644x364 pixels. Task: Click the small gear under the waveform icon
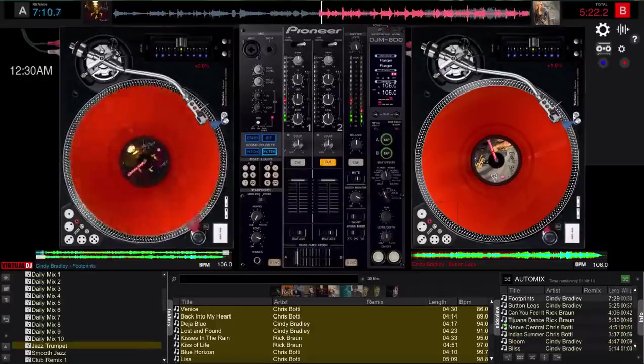(622, 49)
